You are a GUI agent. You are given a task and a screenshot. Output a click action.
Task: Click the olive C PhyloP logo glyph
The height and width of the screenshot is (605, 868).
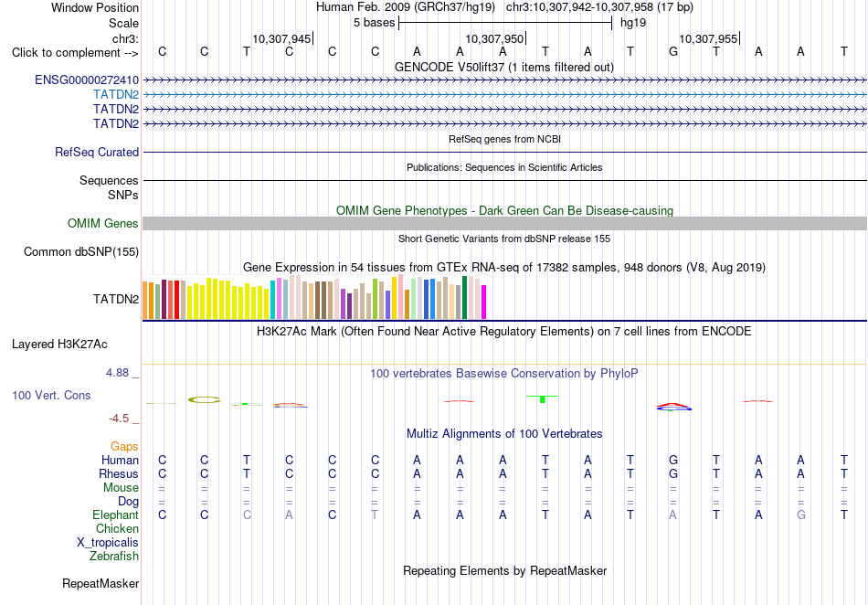coord(205,399)
